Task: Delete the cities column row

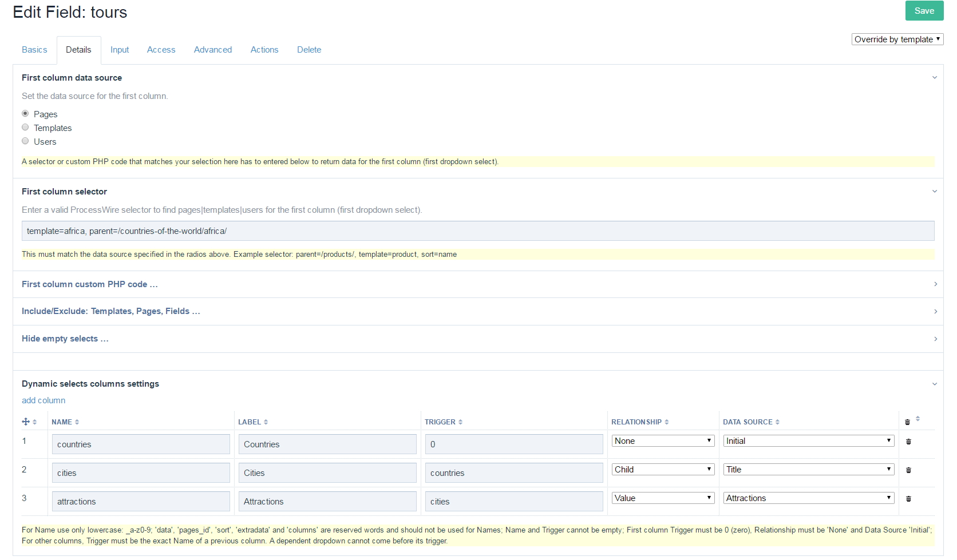Action: (x=908, y=470)
